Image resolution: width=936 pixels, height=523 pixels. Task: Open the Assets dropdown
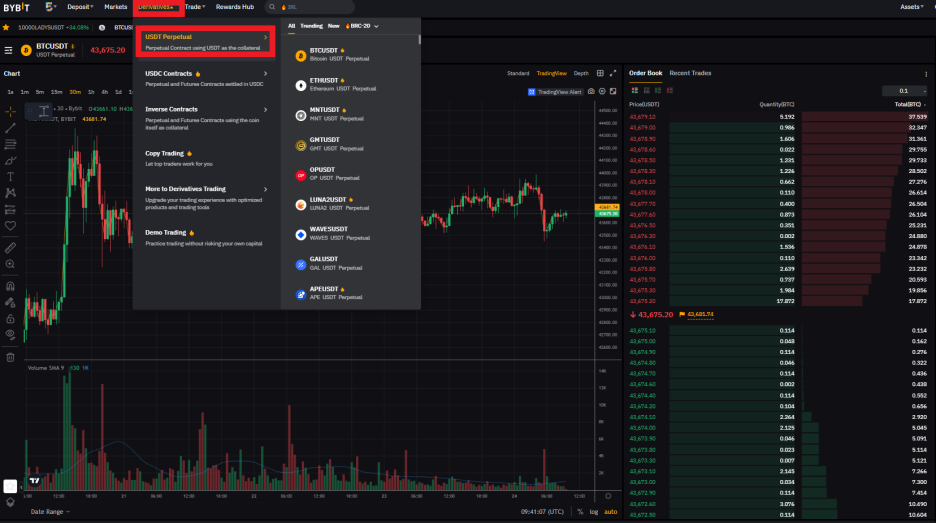(912, 7)
